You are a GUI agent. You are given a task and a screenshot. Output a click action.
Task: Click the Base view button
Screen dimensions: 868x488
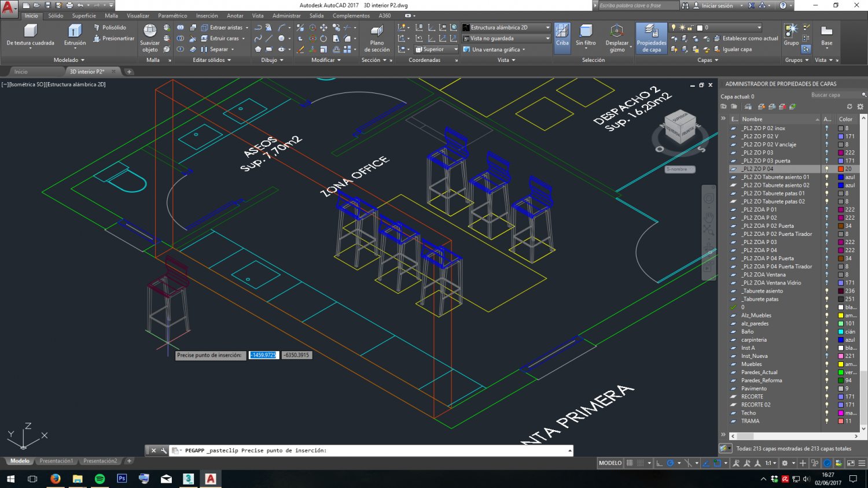point(827,35)
